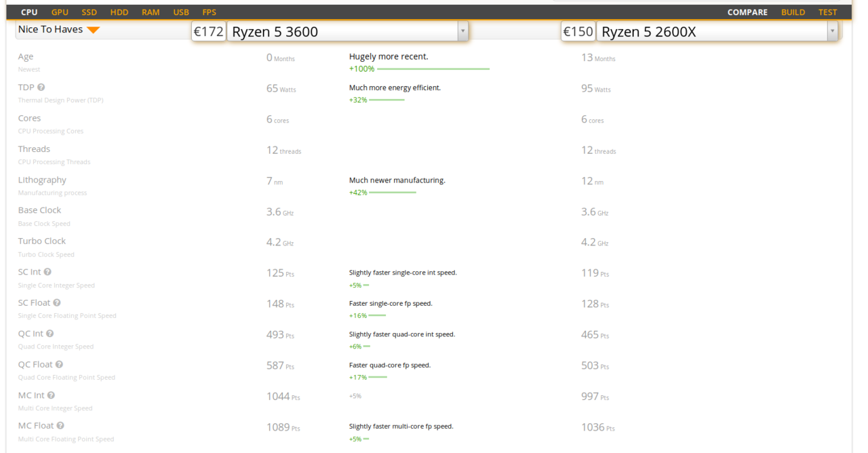Image resolution: width=868 pixels, height=453 pixels.
Task: Click 'Faster quad-core fp speed.' text
Action: pos(390,365)
